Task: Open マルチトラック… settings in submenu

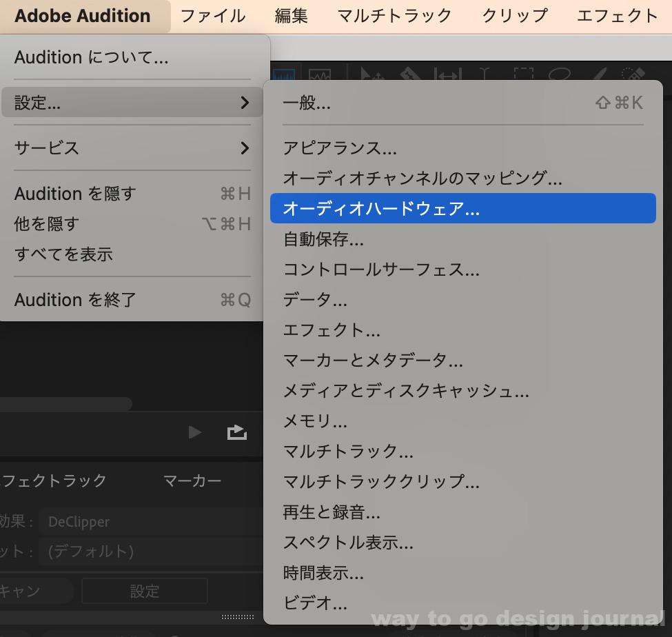Action: pyautogui.click(x=463, y=451)
